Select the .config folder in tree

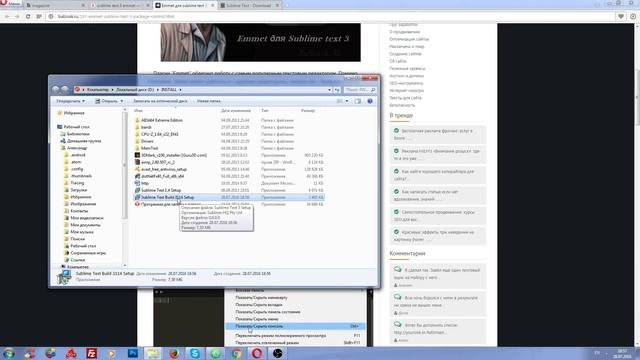tap(77, 169)
